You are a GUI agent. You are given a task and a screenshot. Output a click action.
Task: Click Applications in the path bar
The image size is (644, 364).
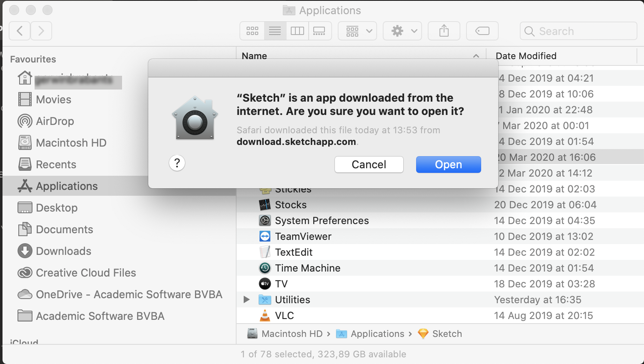point(371,334)
